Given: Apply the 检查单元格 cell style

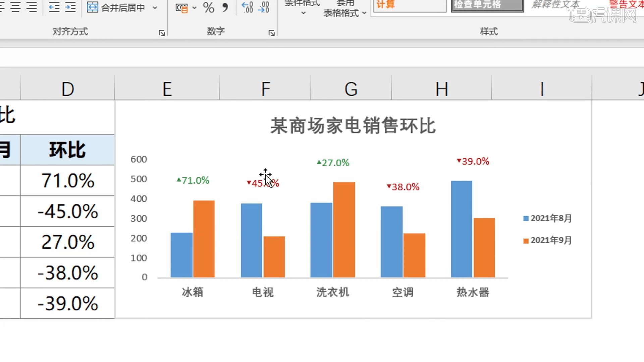Looking at the screenshot, I should pos(487,5).
